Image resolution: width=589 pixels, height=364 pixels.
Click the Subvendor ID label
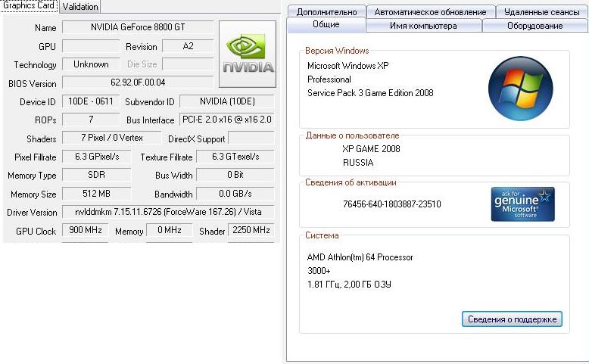149,102
